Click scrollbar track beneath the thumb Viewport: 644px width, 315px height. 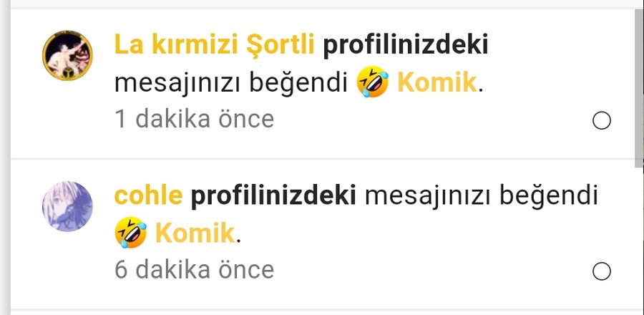pos(639,241)
